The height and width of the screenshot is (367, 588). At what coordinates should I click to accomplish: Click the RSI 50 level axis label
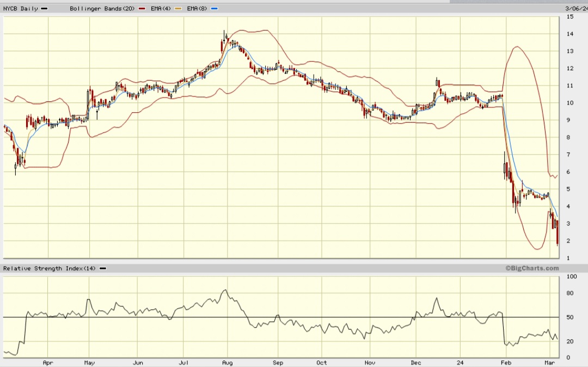[x=570, y=317]
